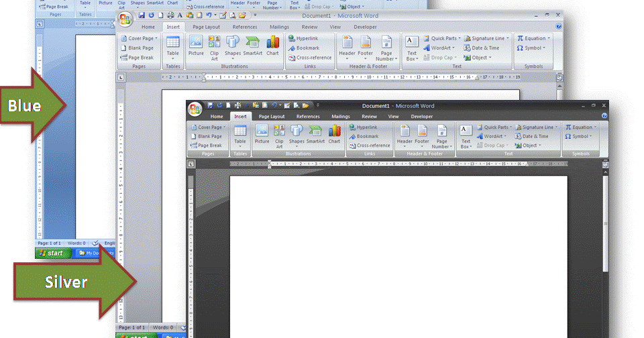
Task: Click Save icon in silver window's quick toolbar
Action: coord(142,15)
